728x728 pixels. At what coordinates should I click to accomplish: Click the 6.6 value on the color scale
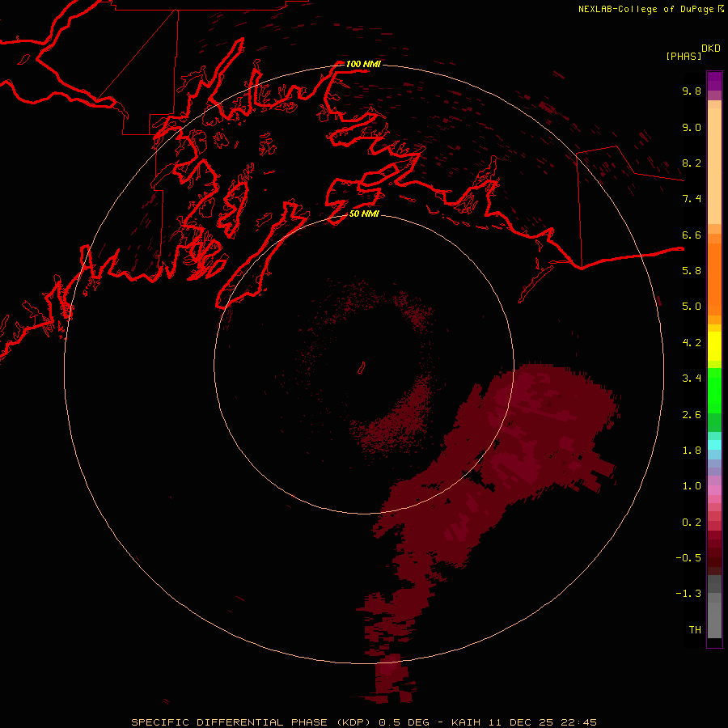[692, 235]
